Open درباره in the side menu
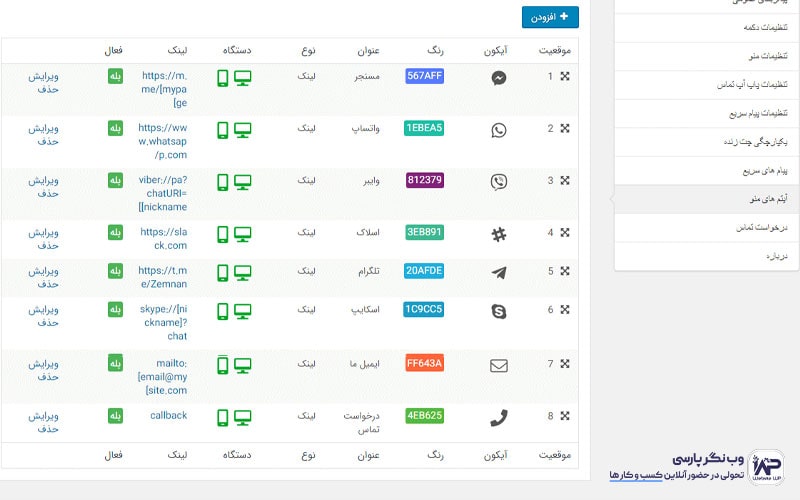800x500 pixels. tap(707, 256)
